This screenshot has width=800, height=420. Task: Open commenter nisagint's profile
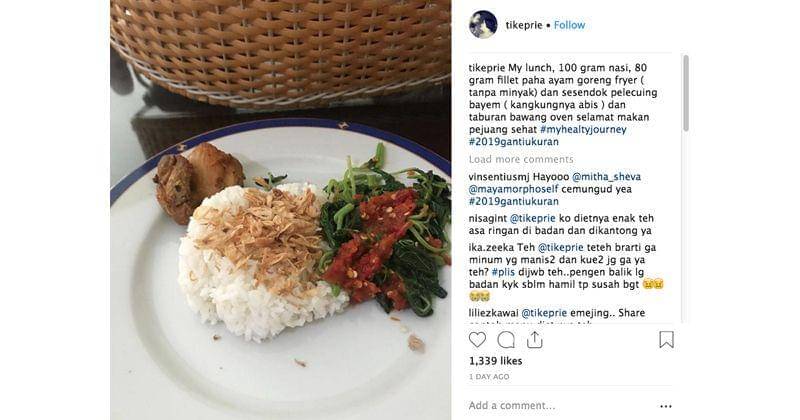coord(488,218)
